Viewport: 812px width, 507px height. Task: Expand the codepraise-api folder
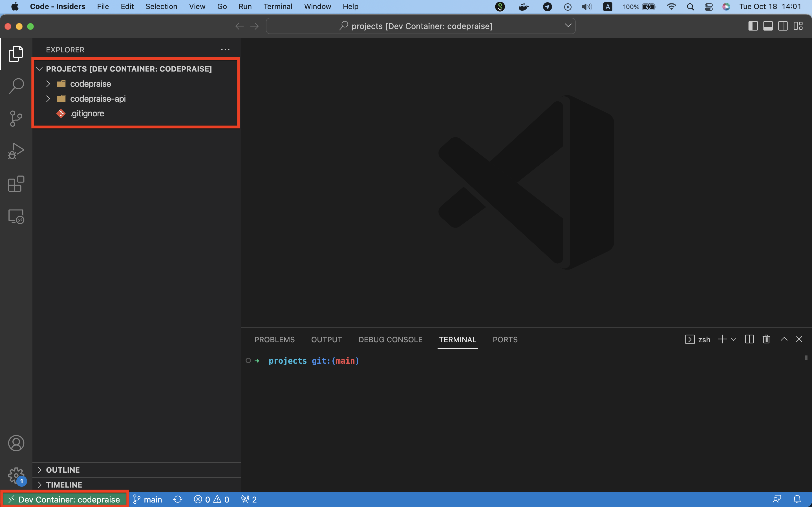point(97,99)
